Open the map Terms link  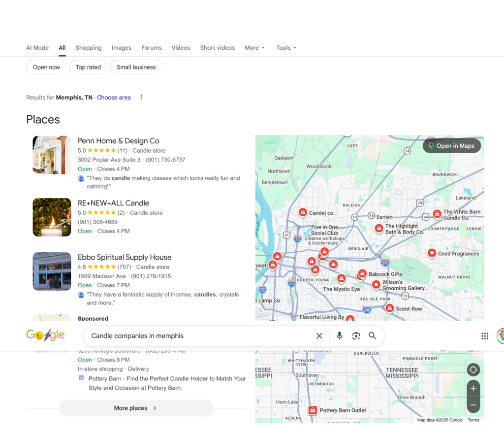tap(473, 420)
